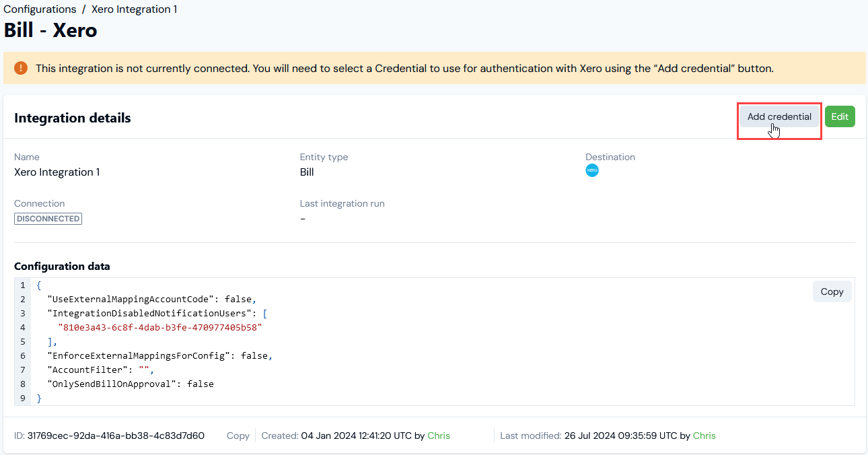Click the not currently connected warning message
The height and width of the screenshot is (455, 868).
click(x=405, y=68)
